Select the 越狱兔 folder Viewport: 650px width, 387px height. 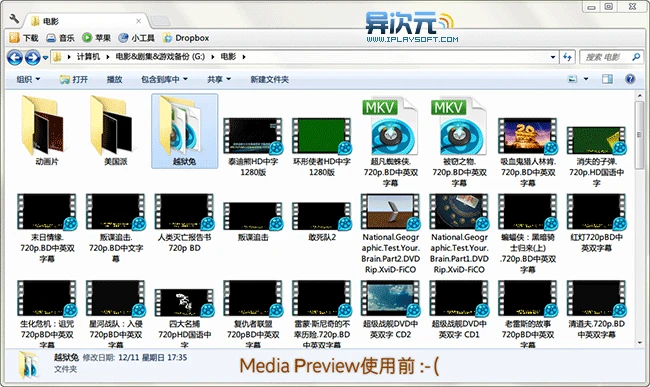tap(184, 131)
